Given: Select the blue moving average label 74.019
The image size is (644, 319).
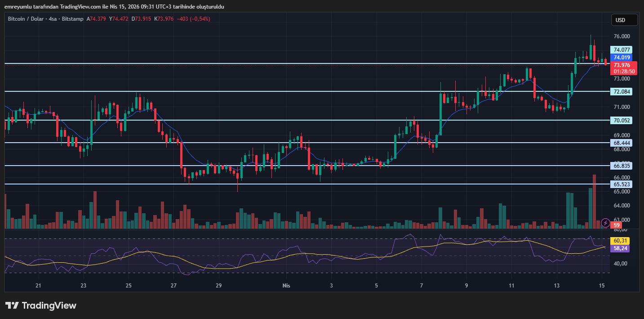Looking at the screenshot, I should click(621, 58).
